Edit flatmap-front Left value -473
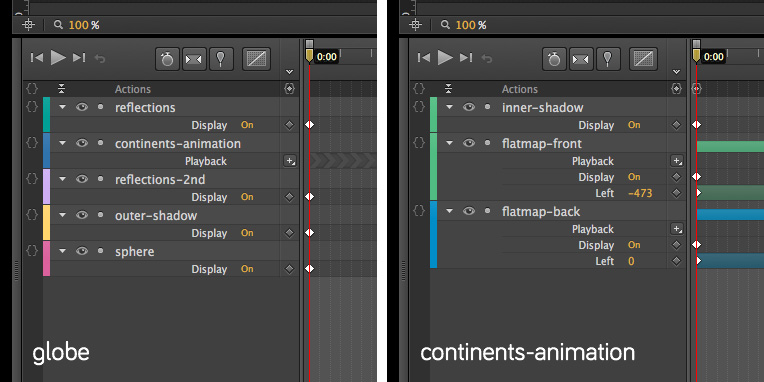764x382 pixels. coord(640,193)
